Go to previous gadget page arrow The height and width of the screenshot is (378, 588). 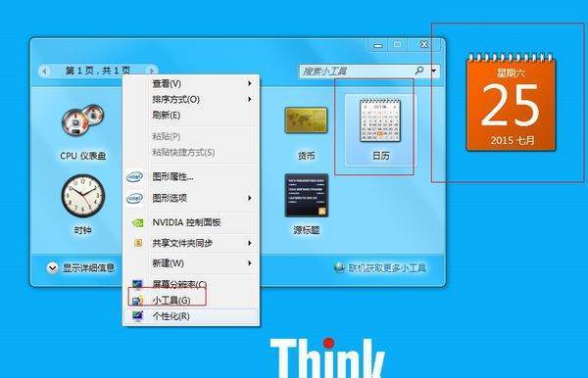coord(44,71)
